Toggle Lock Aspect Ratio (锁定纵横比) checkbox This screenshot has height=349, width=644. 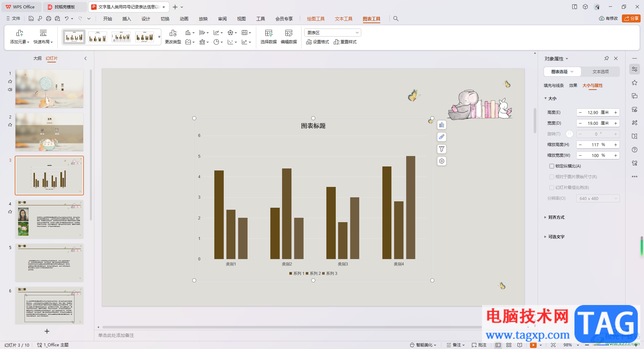point(551,166)
